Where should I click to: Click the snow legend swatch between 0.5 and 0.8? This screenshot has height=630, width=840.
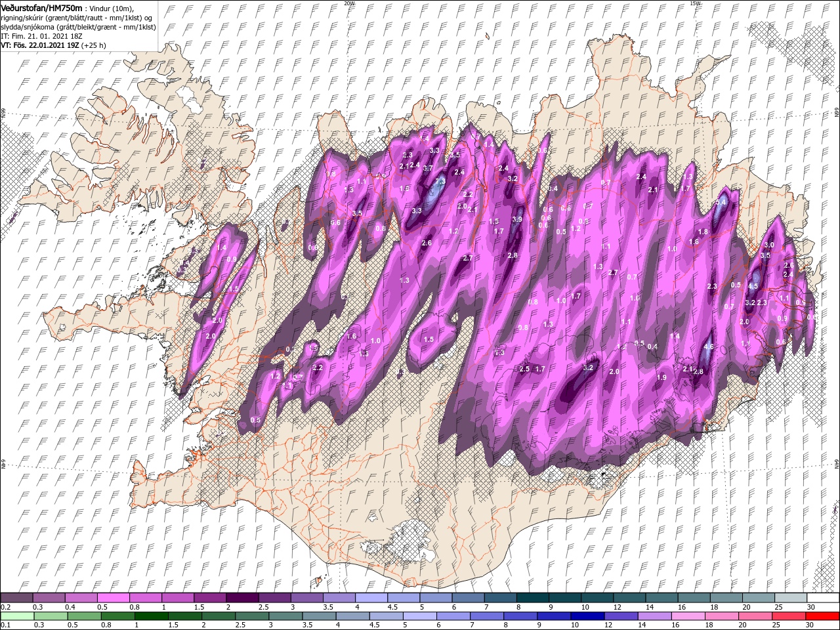[x=113, y=598]
